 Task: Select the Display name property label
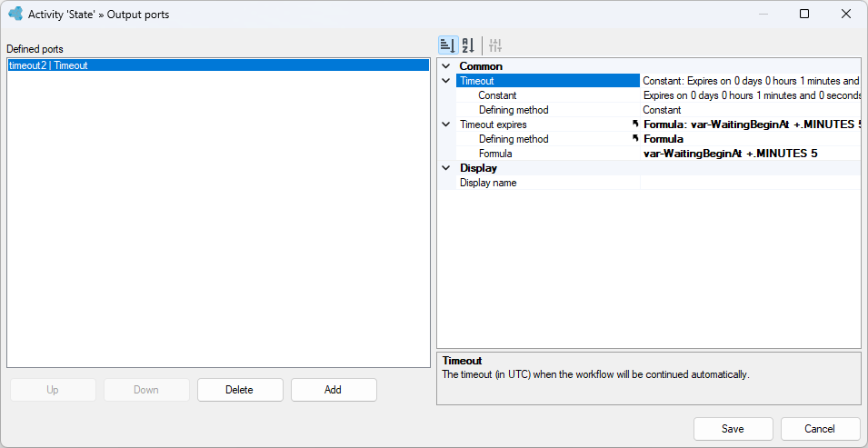(x=488, y=183)
